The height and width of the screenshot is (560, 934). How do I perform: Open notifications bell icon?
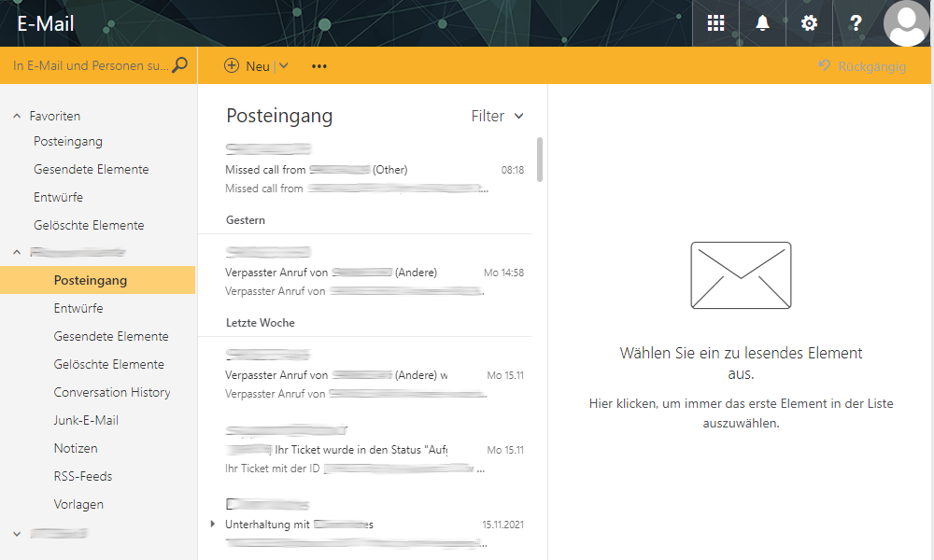[x=762, y=23]
